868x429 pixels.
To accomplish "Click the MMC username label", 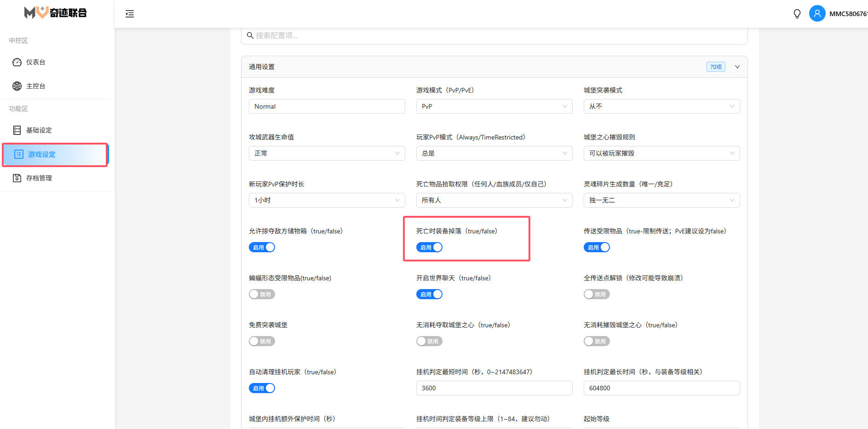I will pyautogui.click(x=848, y=14).
